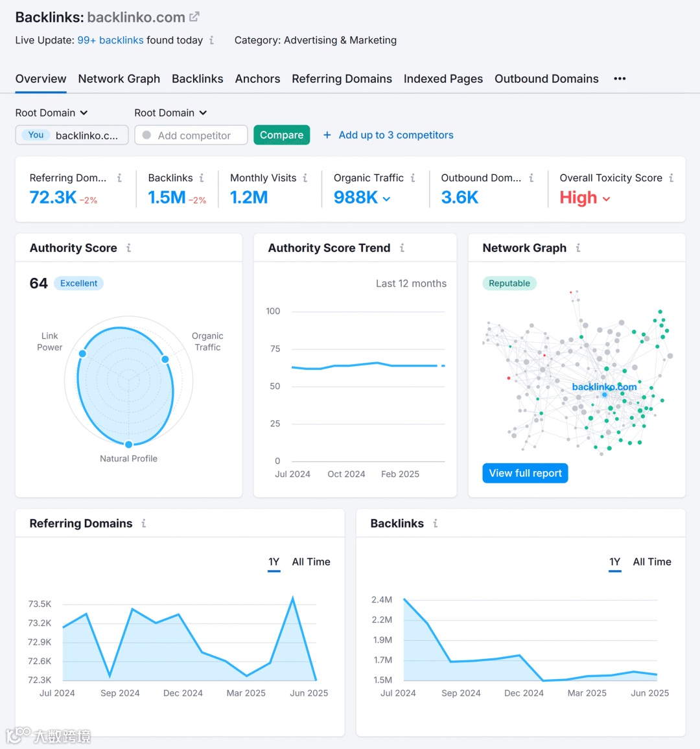700x749 pixels.
Task: Click info icon beside Backlinks metric
Action: point(202,178)
